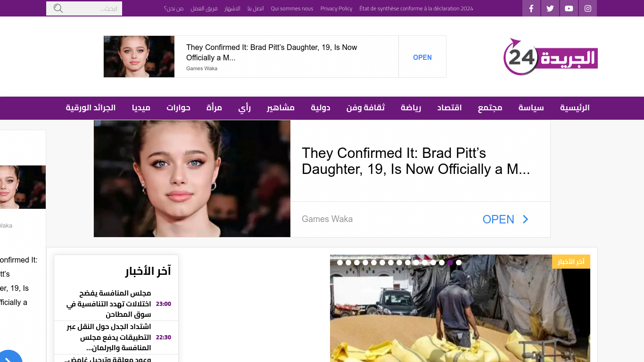This screenshot has height=362, width=644.
Task: Open the سياسة menu section
Action: [x=531, y=108]
